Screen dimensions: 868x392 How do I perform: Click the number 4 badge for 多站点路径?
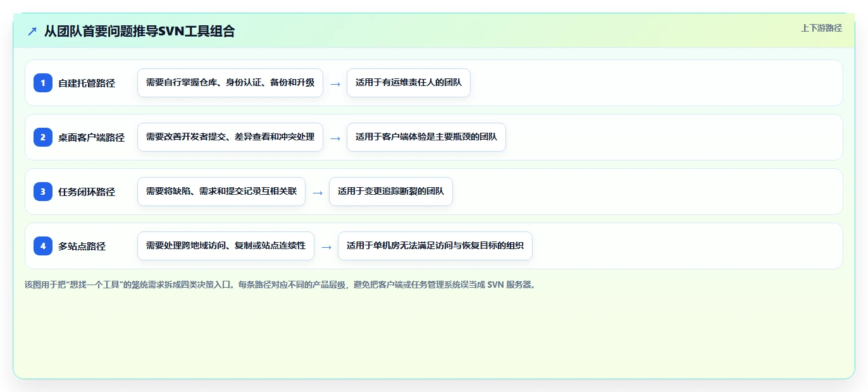43,246
